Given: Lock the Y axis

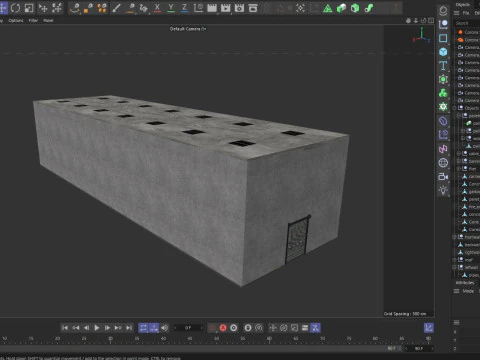Looking at the screenshot, I should click(x=171, y=8).
